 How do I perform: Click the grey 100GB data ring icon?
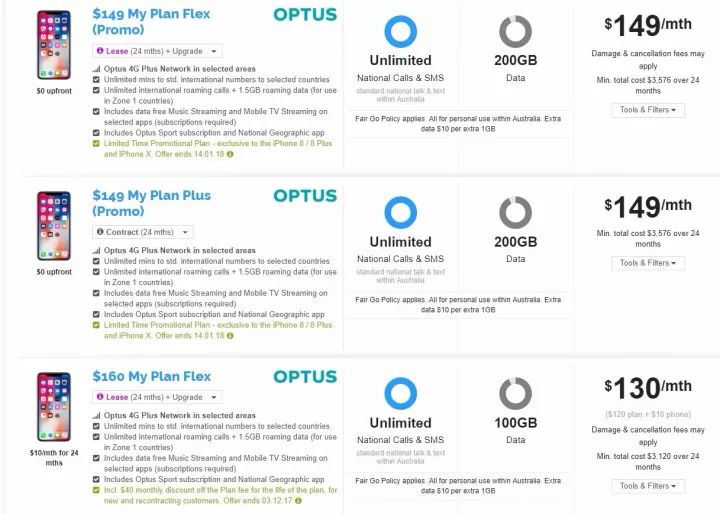(x=515, y=393)
